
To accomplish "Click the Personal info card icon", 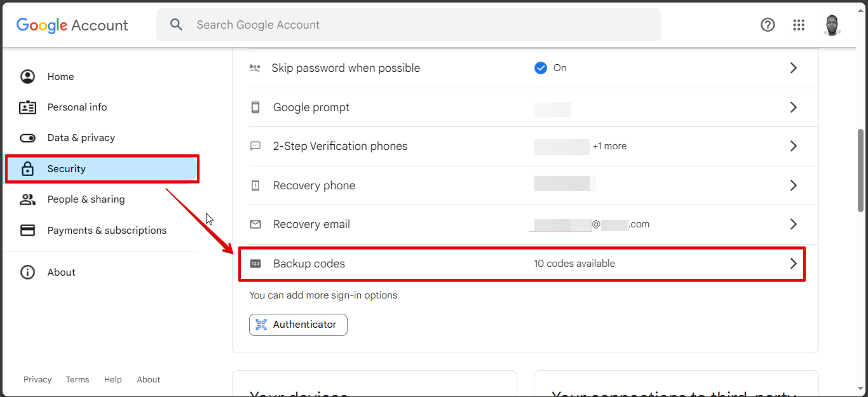I will click(27, 107).
